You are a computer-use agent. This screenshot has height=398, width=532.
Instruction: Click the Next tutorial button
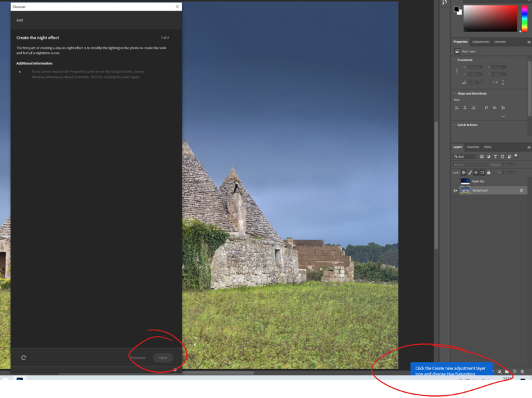coord(163,357)
